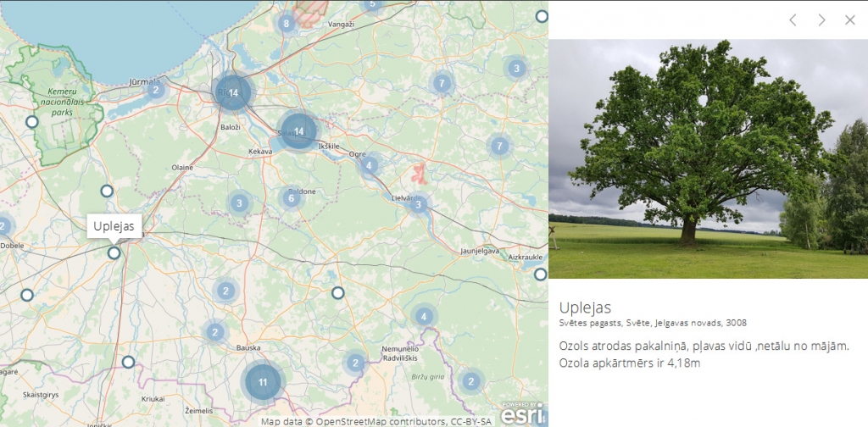Open the 4-point cluster near Ogre

[x=369, y=165]
